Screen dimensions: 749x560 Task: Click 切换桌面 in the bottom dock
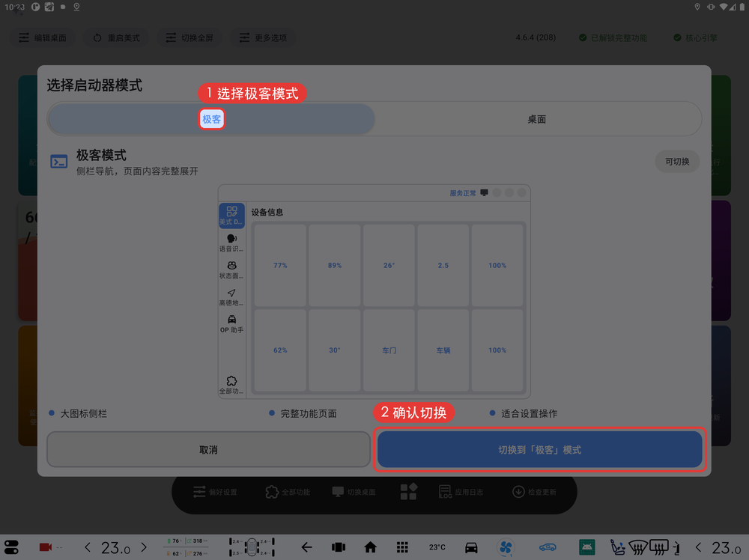pos(354,492)
